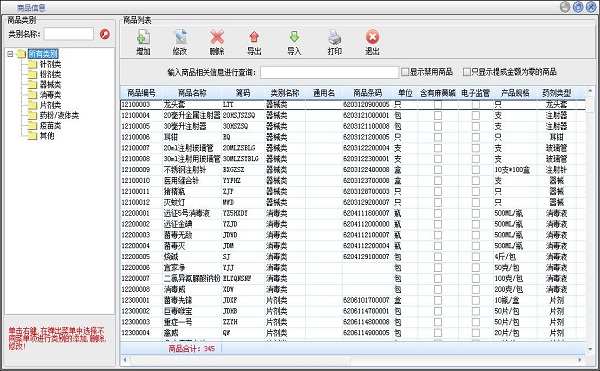Image resolution: width=600 pixels, height=371 pixels.
Task: Click the 打印 printer icon
Action: pos(334,37)
